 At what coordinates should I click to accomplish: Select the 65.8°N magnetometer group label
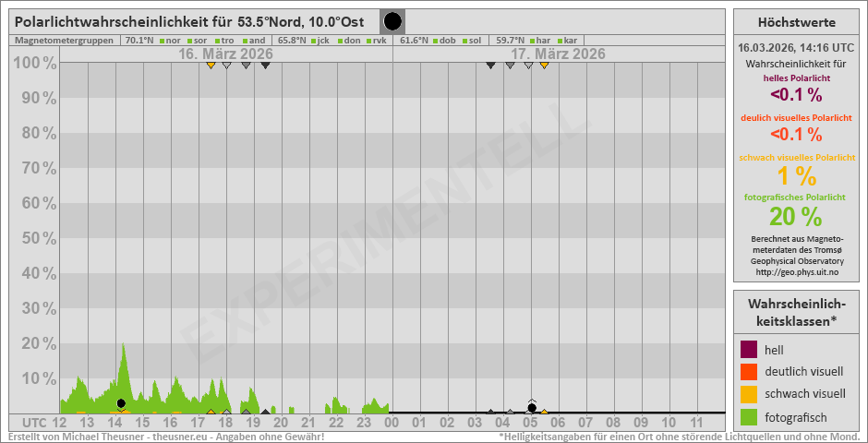click(292, 41)
